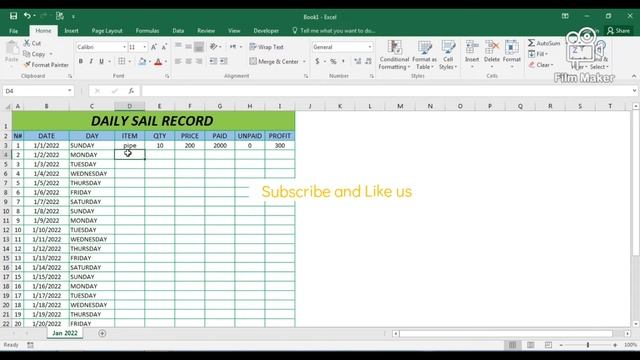This screenshot has height=360, width=640.
Task: Apply the red Font Color
Action: tap(158, 62)
